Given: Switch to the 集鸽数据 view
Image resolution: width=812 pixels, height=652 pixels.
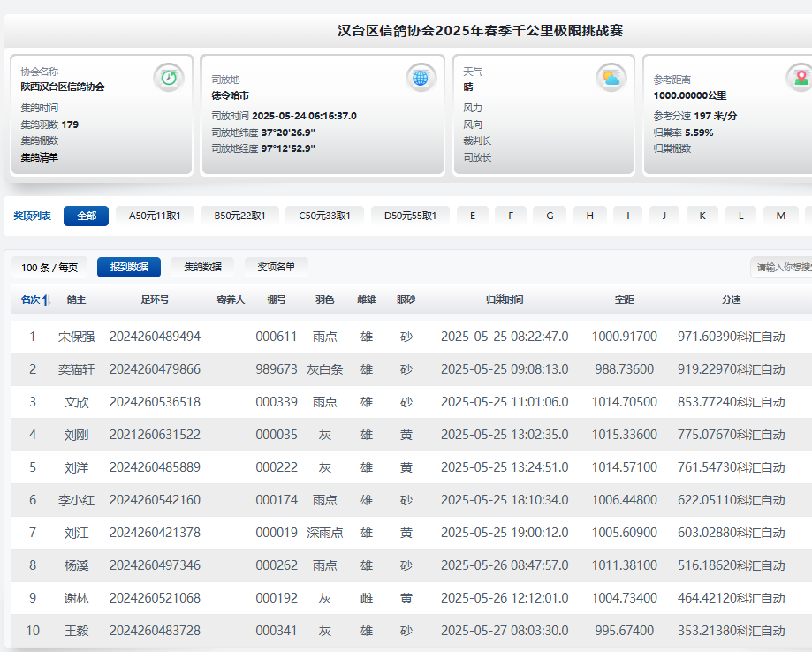Looking at the screenshot, I should 202,267.
